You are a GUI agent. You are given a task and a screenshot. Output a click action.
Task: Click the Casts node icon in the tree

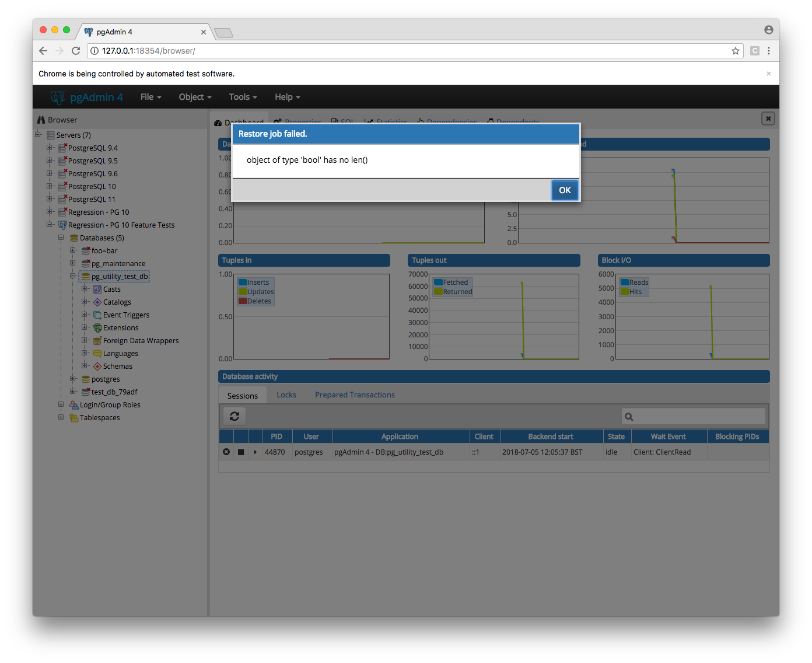[97, 289]
